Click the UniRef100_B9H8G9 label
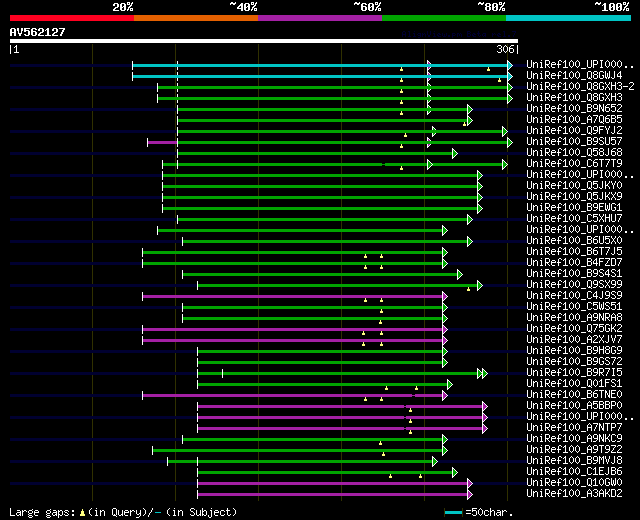This screenshot has width=640, height=520. click(x=574, y=351)
